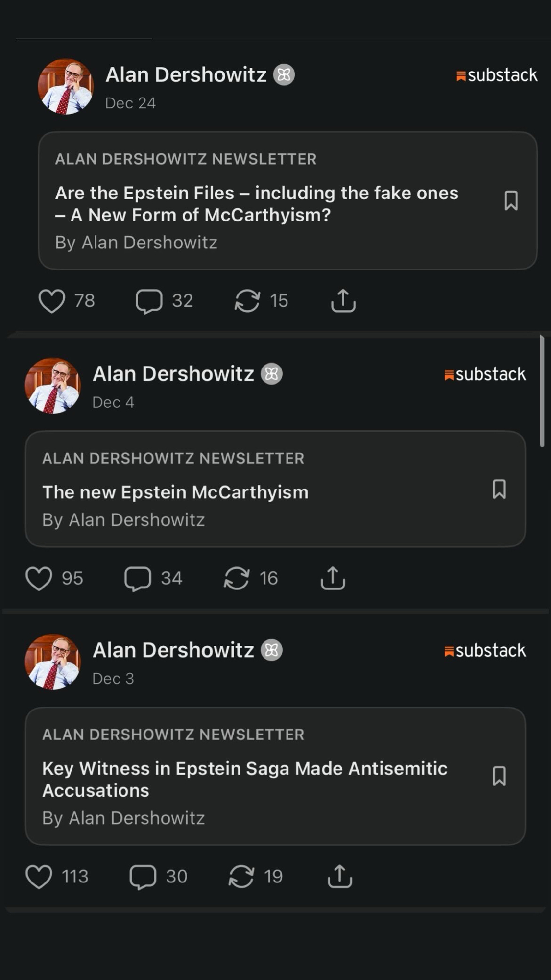The width and height of the screenshot is (551, 980).
Task: Share the Dec 24 Epstein Files post
Action: click(x=343, y=300)
